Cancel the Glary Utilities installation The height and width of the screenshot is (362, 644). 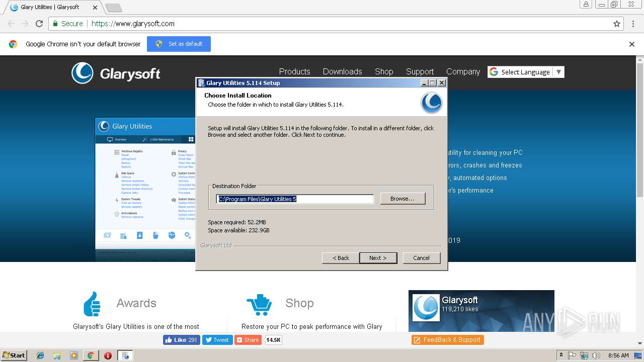(421, 258)
